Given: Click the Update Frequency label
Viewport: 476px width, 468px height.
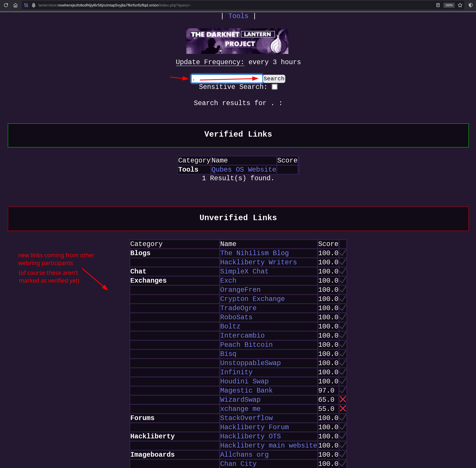Looking at the screenshot, I should tap(210, 62).
